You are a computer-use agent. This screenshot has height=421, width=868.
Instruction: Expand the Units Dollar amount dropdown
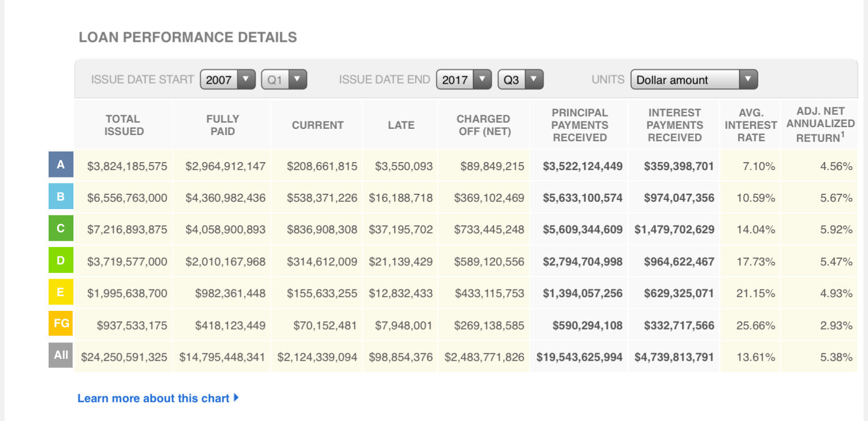[693, 80]
